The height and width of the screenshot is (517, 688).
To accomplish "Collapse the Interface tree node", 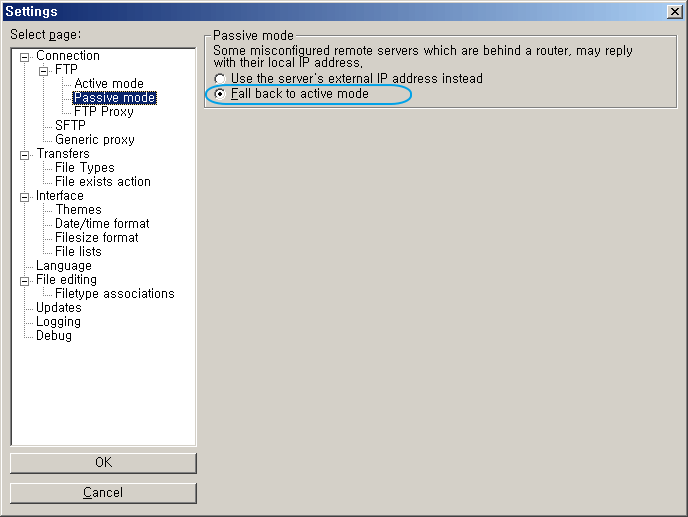I will click(25, 197).
